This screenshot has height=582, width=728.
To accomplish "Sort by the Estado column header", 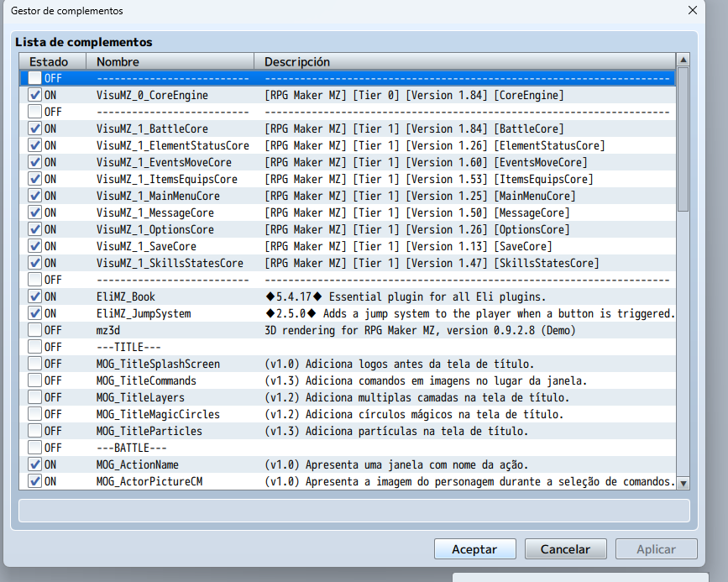I will [x=52, y=62].
